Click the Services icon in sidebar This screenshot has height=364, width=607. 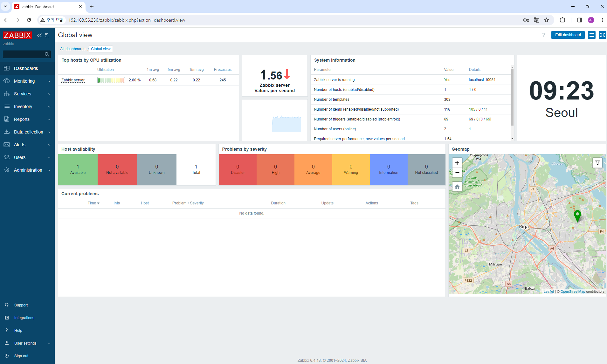tap(7, 94)
